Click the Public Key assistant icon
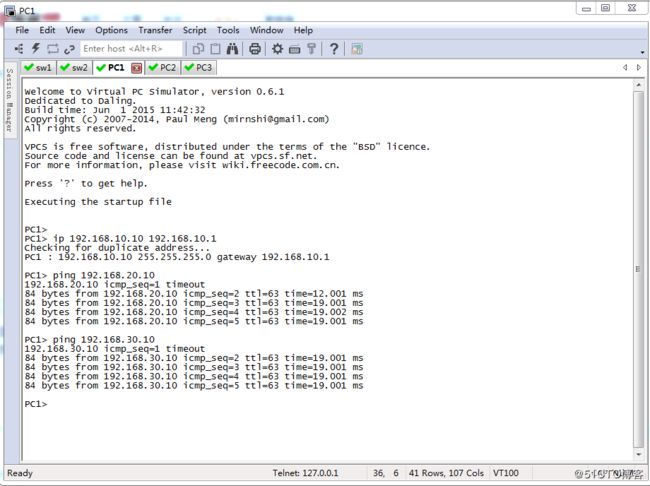 [x=311, y=49]
